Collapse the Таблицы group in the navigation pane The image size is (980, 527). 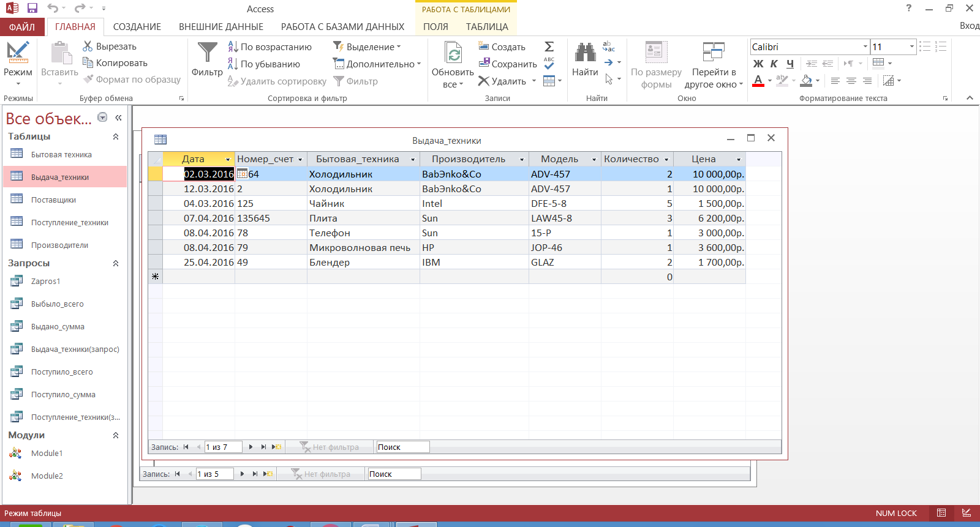tap(116, 136)
